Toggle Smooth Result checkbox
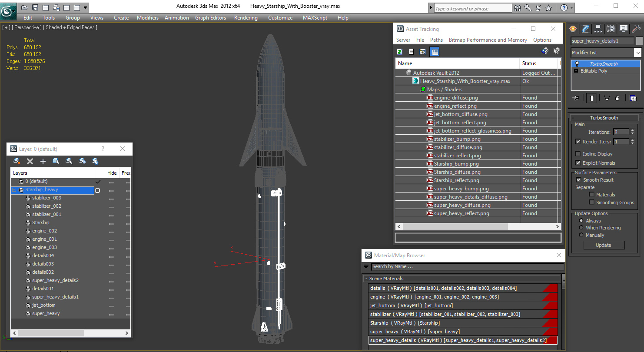Image resolution: width=644 pixels, height=352 pixels. pos(578,180)
